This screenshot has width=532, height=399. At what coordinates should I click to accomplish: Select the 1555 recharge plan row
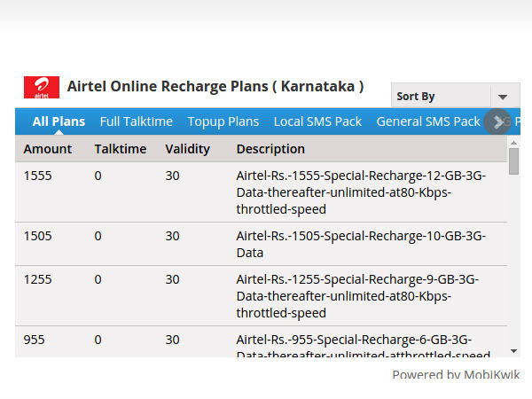pos(262,192)
